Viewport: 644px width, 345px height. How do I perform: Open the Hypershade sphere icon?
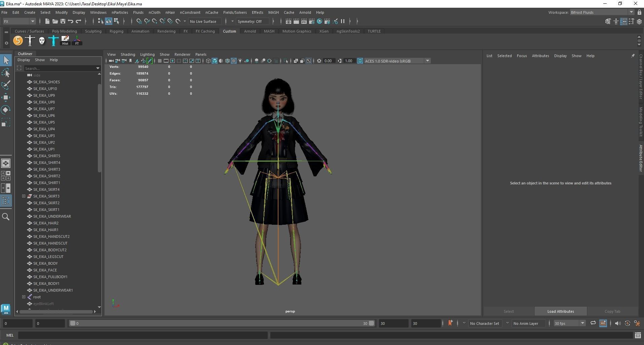pos(319,21)
